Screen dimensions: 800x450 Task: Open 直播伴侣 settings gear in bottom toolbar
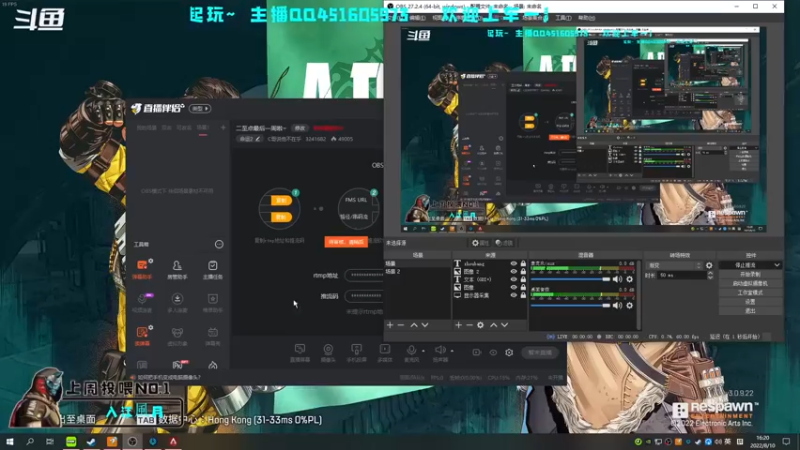[x=509, y=353]
